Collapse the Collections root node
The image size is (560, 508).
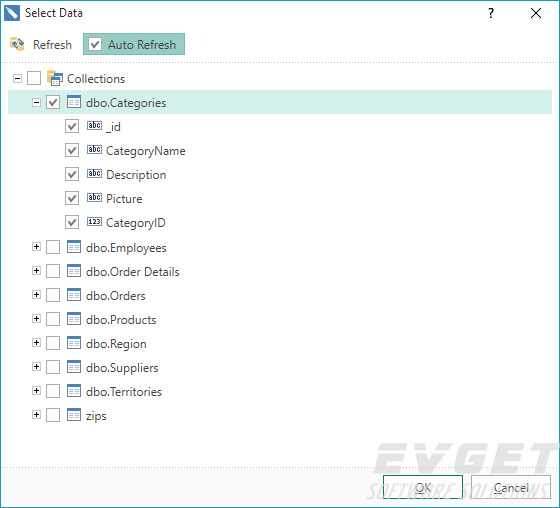click(x=17, y=78)
